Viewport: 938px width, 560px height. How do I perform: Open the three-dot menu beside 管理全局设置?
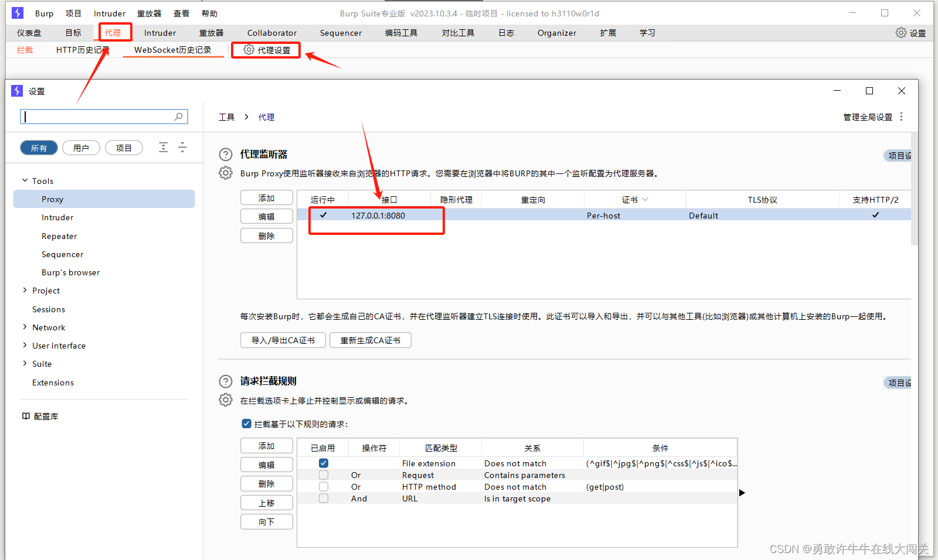(x=902, y=117)
